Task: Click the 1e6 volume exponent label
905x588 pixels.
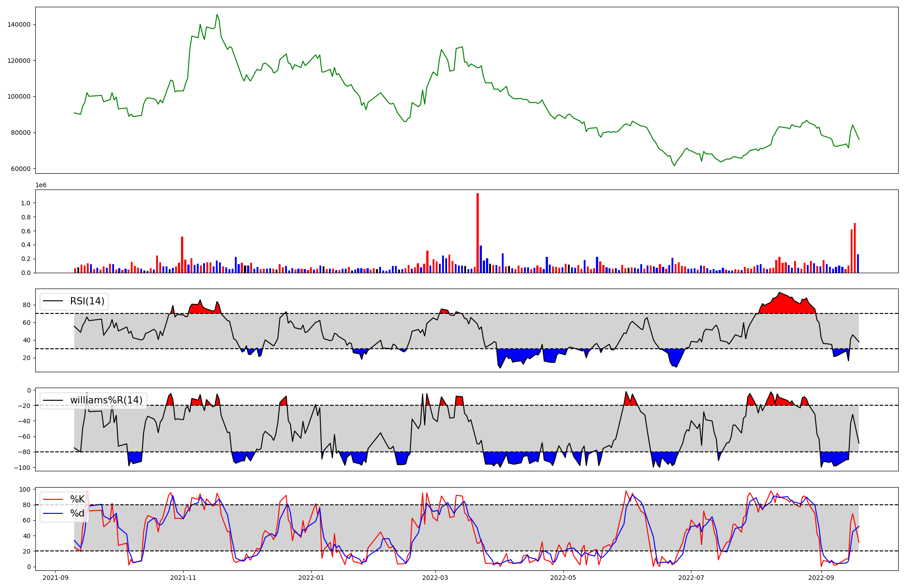Action: pos(41,185)
